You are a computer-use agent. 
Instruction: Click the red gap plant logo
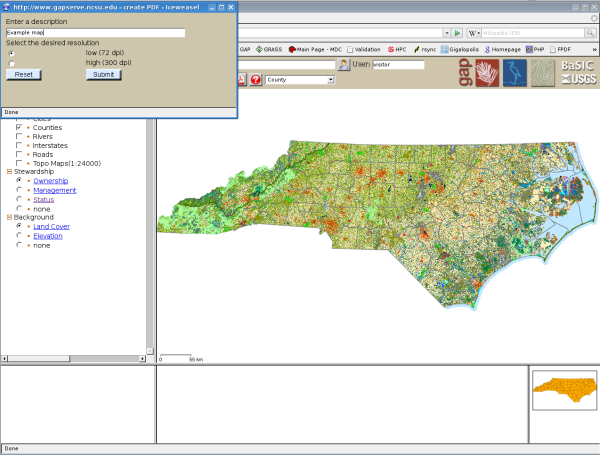[487, 73]
